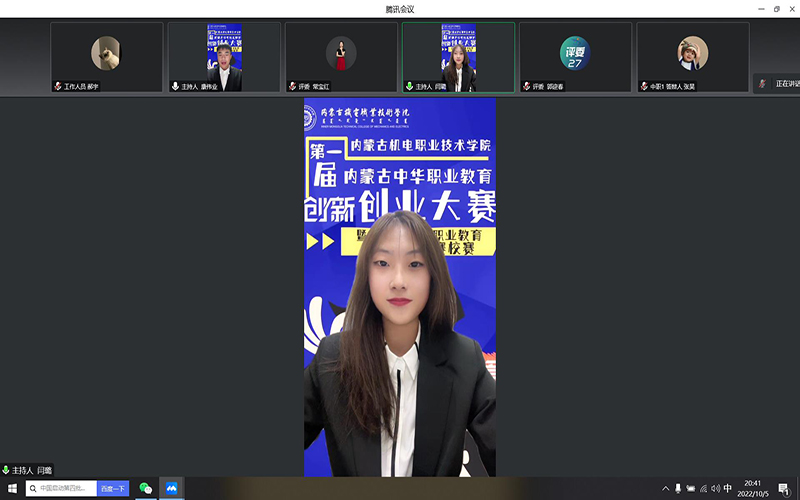The height and width of the screenshot is (500, 800).
Task: Click the 正在讲话 speaking indicator
Action: pos(779,84)
